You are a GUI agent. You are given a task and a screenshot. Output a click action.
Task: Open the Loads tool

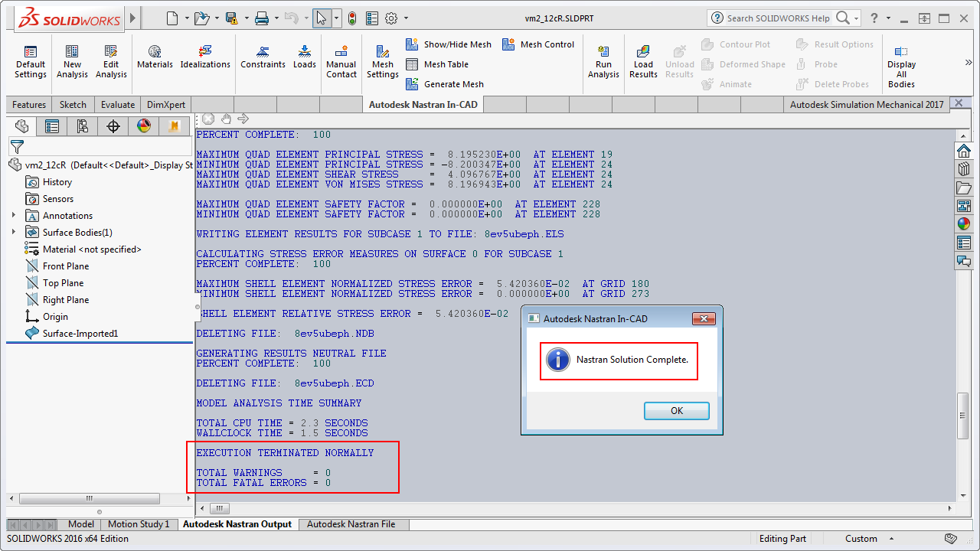[x=305, y=57]
